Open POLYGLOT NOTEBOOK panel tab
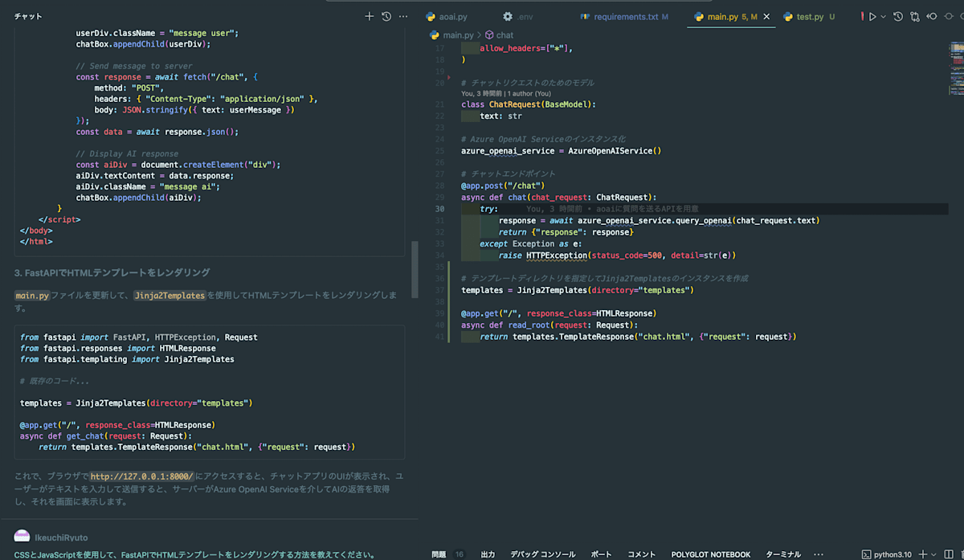 (x=711, y=554)
